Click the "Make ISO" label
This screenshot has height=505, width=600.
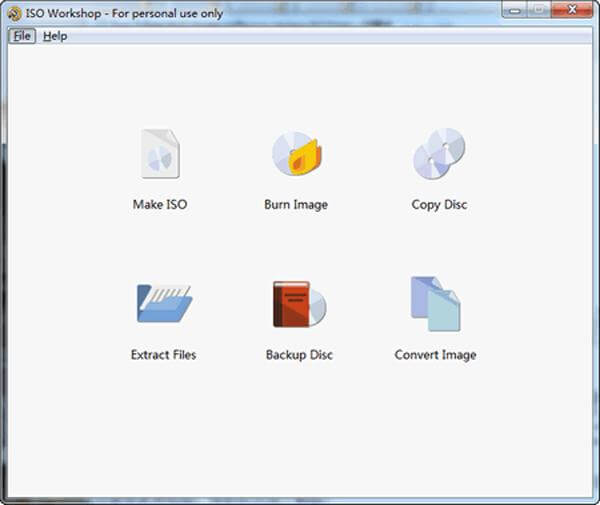click(x=160, y=204)
